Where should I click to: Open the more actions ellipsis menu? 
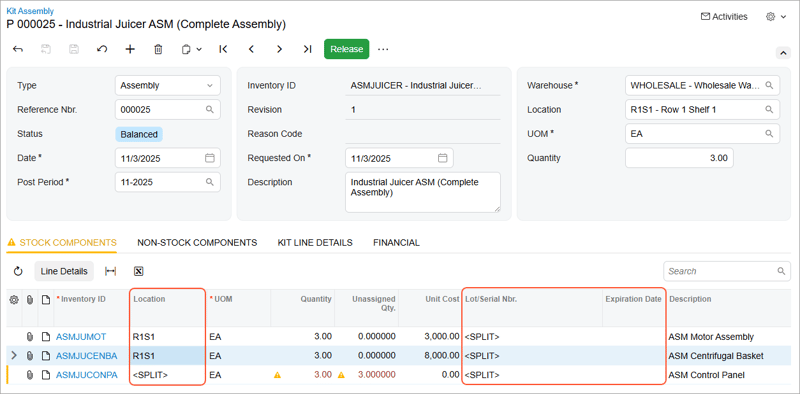pyautogui.click(x=383, y=49)
